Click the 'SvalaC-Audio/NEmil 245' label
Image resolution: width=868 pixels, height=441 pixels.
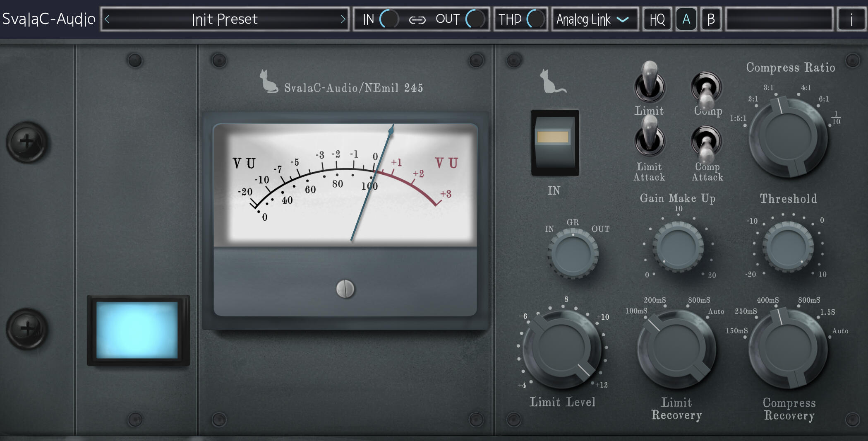coord(353,88)
